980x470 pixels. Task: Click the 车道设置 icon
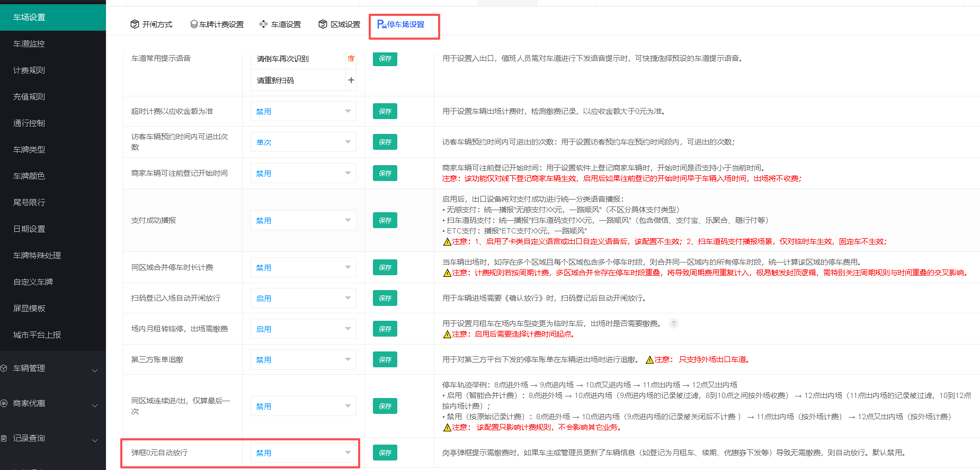pos(263,24)
